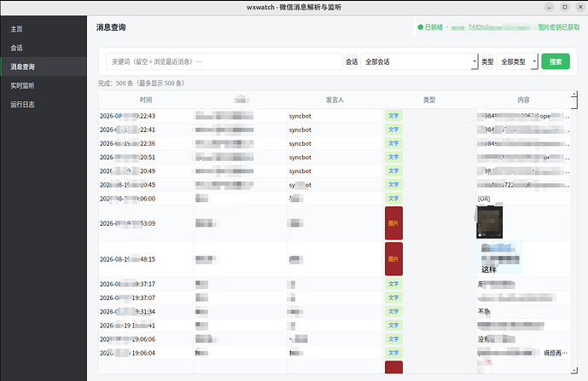Viewport: 588px width, 381px height.
Task: Click the 会话 filter label
Action: click(x=352, y=62)
